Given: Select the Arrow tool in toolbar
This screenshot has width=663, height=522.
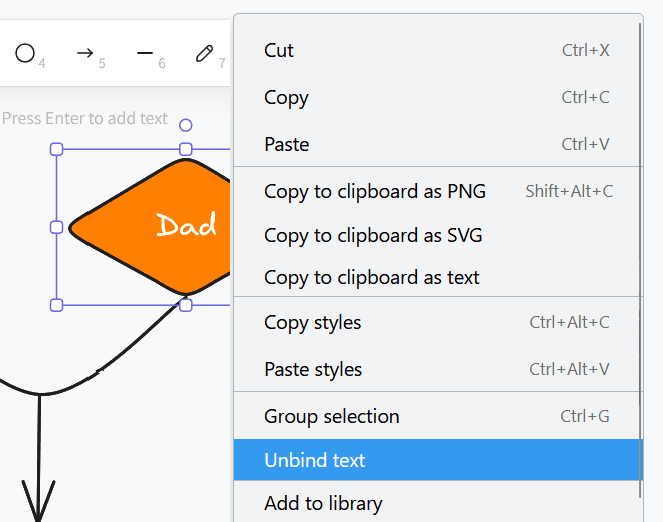Looking at the screenshot, I should tap(85, 53).
